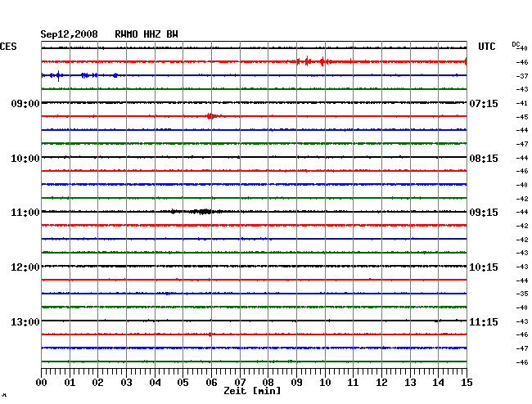This screenshot has width=532, height=404.
Task: Pick minute 01 on the time axis
Action: tap(70, 382)
